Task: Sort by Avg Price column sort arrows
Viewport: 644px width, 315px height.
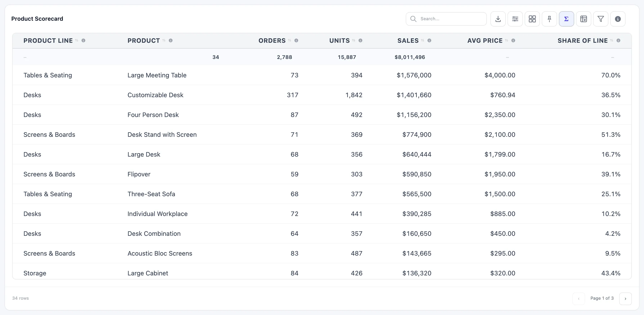Action: pyautogui.click(x=506, y=40)
